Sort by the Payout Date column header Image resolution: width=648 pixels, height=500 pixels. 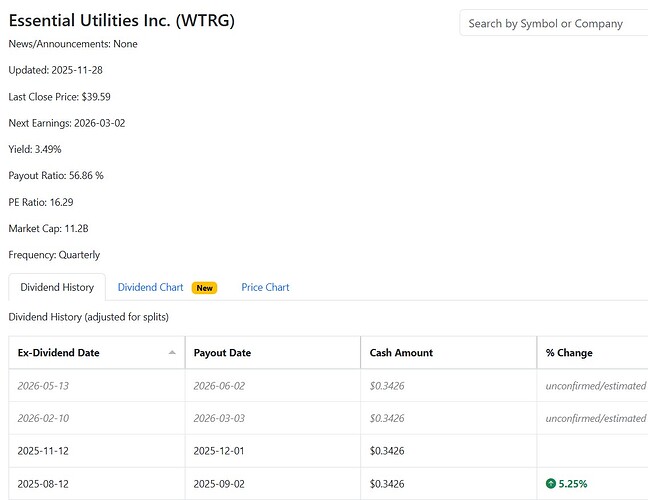pos(222,353)
